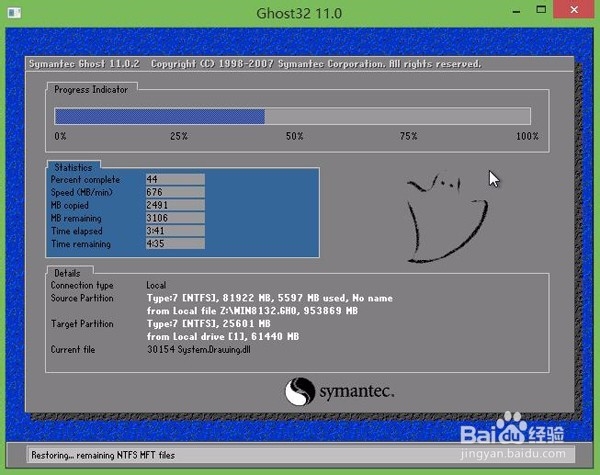Click the 100% progress marker label

coord(527,136)
